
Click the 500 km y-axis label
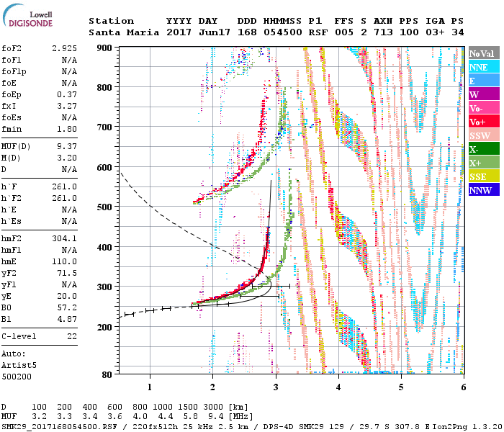(104, 207)
